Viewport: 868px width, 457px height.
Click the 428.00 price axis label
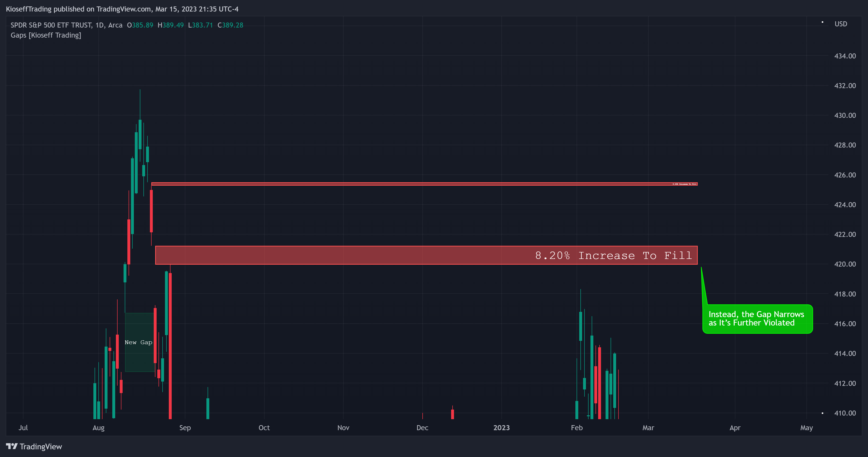click(x=845, y=145)
